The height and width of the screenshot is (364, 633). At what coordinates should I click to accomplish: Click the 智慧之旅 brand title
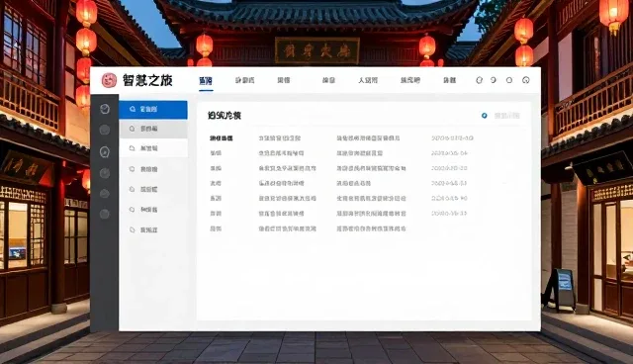pyautogui.click(x=147, y=80)
